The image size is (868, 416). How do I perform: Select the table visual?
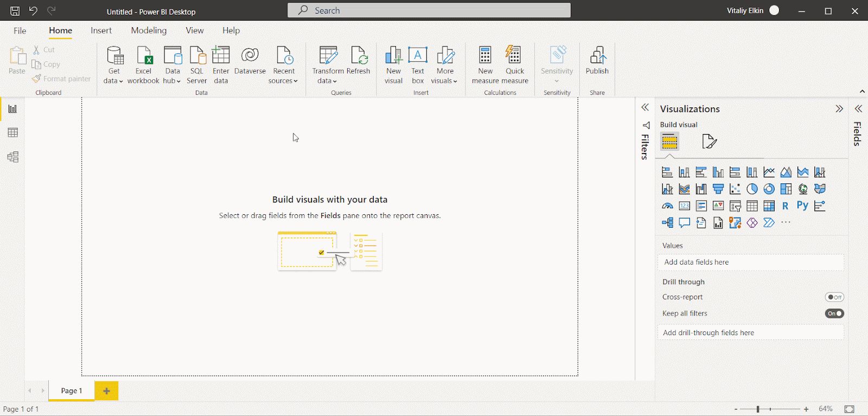click(x=752, y=206)
